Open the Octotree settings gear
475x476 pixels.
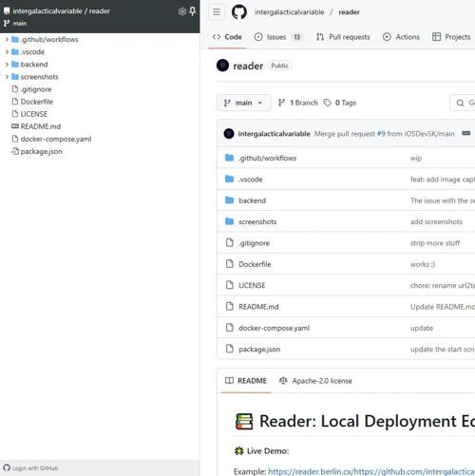coord(182,11)
